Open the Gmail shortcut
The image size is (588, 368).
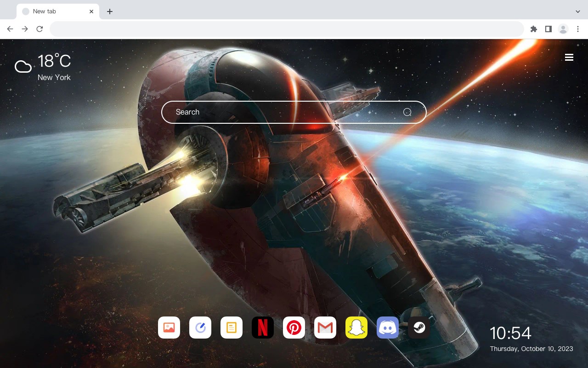(x=325, y=328)
